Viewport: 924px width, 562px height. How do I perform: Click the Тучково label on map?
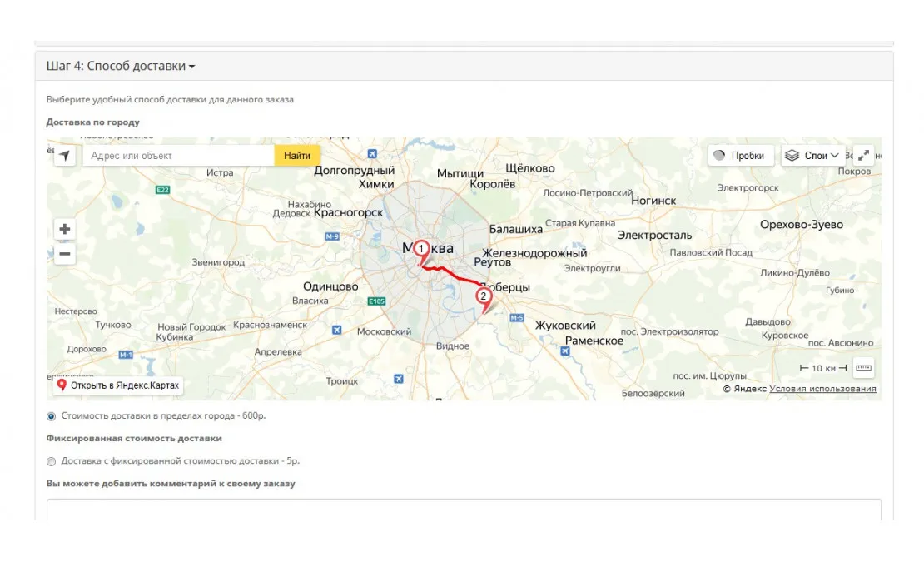click(x=113, y=325)
